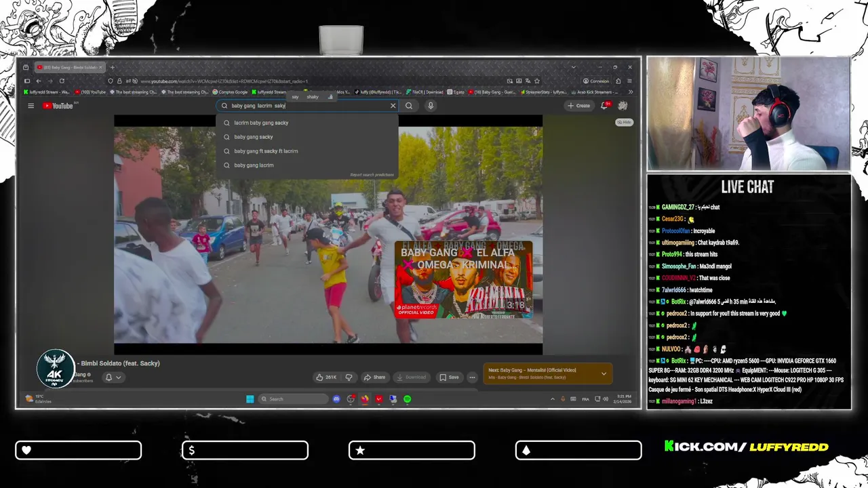
Task: Open the clock showing 3:21 PM
Action: (624, 399)
